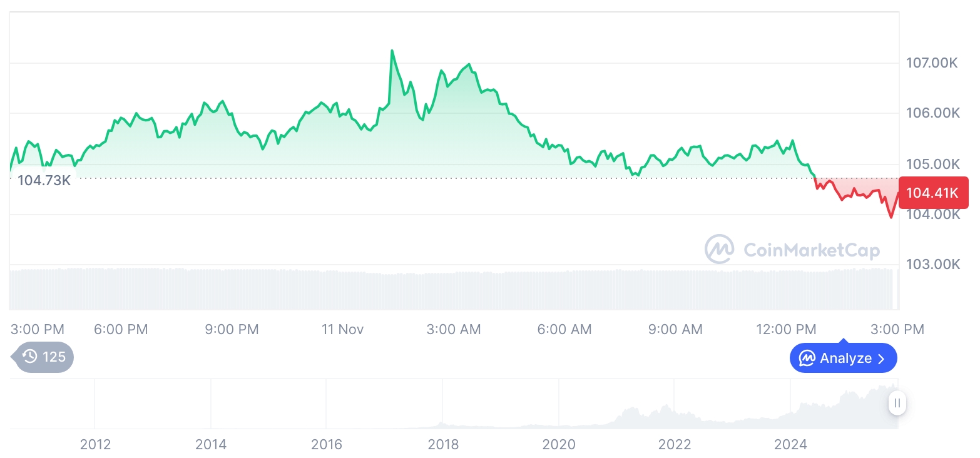The image size is (980, 458).
Task: Click the CoinMarketCap watermark text
Action: click(811, 250)
